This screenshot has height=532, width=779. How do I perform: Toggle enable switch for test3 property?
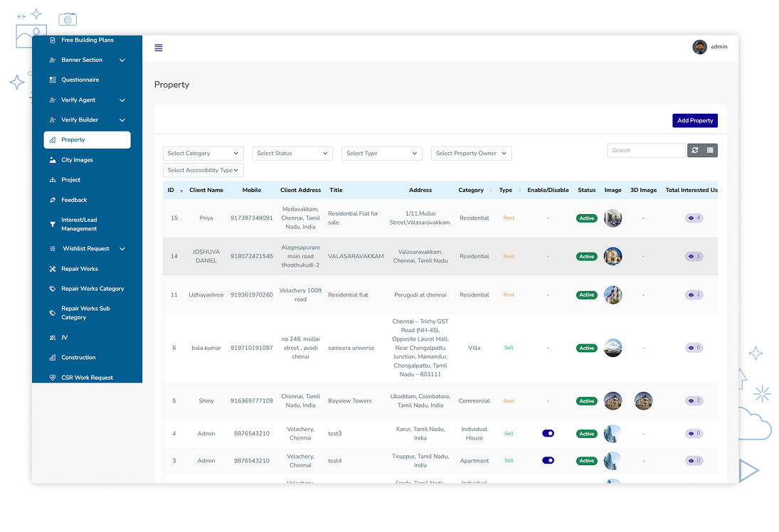coord(548,434)
